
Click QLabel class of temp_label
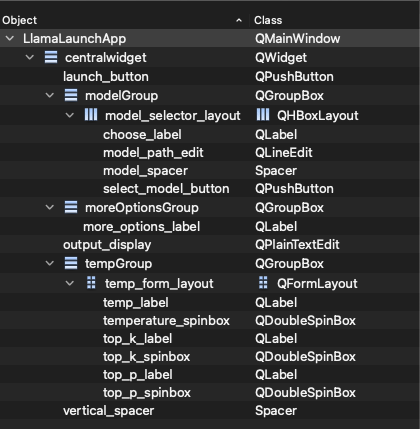coord(276,303)
